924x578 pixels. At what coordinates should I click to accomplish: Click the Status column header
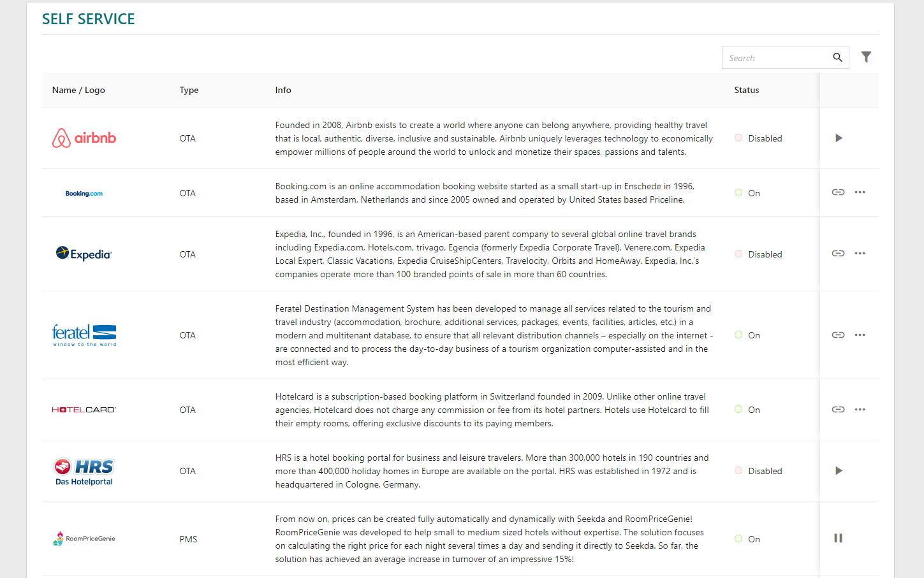coord(747,90)
